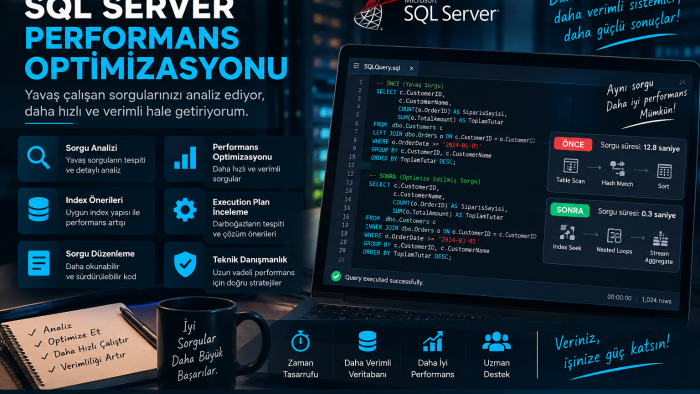700x394 pixels.
Task: Click the Daha Verimli Veritabanı database icon
Action: [367, 341]
